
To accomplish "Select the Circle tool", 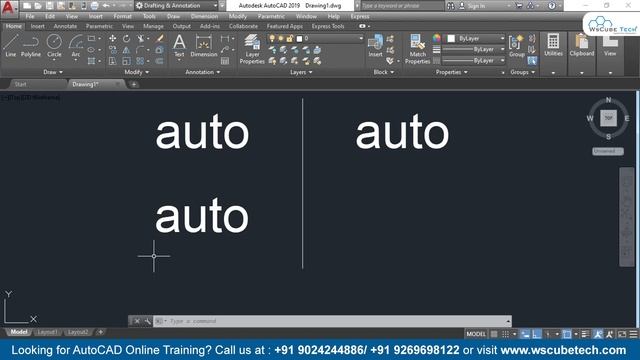I will (x=54, y=45).
